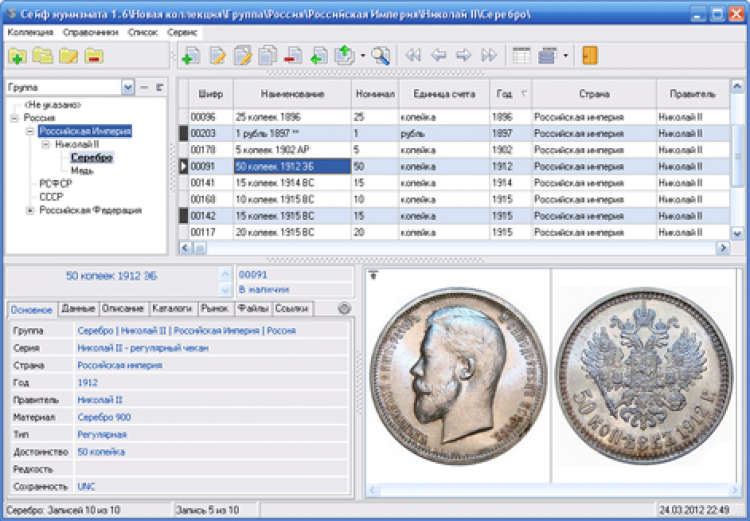Move record with green left arrow icon

point(319,55)
